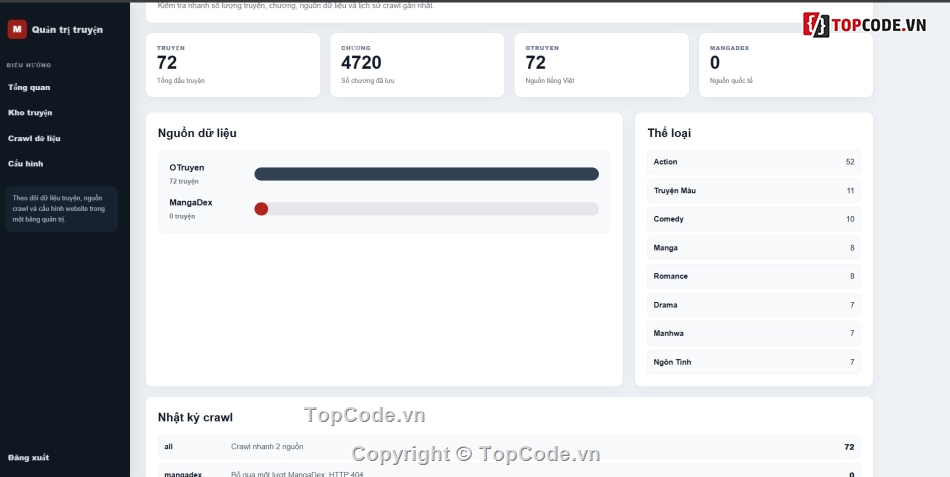The image size is (950, 477).
Task: Select the Action genre row
Action: (754, 162)
